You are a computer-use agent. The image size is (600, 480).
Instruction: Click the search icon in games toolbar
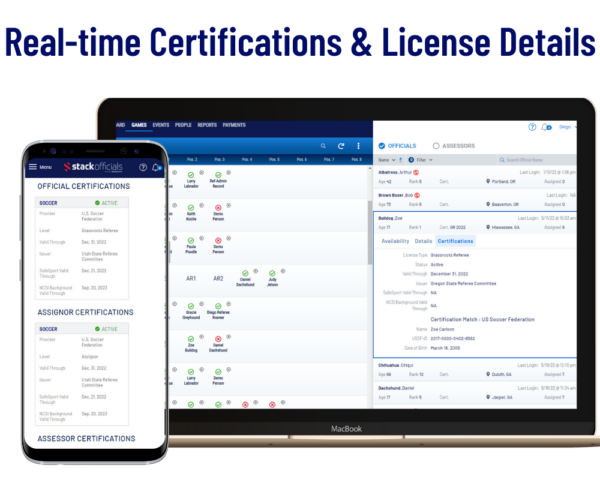pos(323,145)
